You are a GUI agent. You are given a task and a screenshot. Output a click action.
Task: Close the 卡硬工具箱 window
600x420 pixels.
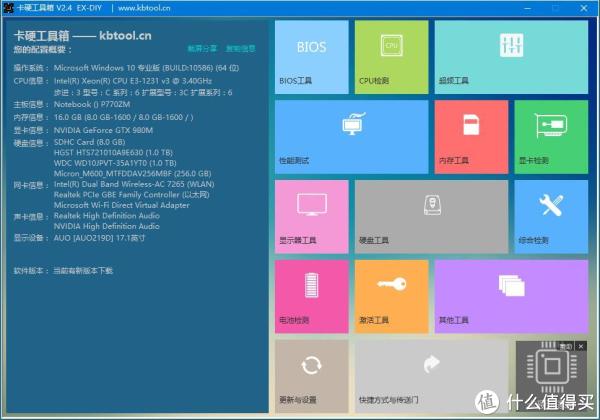[x=584, y=8]
